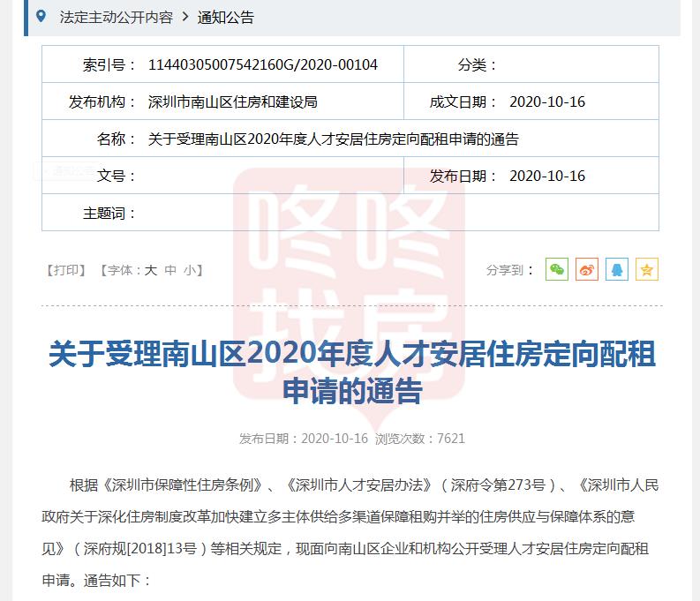Share to QQ icon
Screen dimensions: 700x601
[x=616, y=269]
